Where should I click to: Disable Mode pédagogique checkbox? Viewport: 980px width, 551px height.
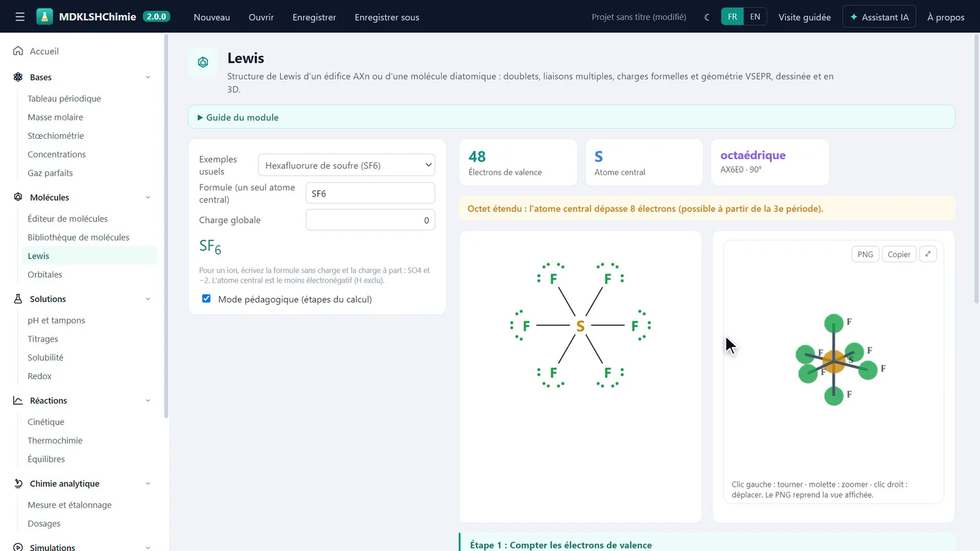[206, 299]
